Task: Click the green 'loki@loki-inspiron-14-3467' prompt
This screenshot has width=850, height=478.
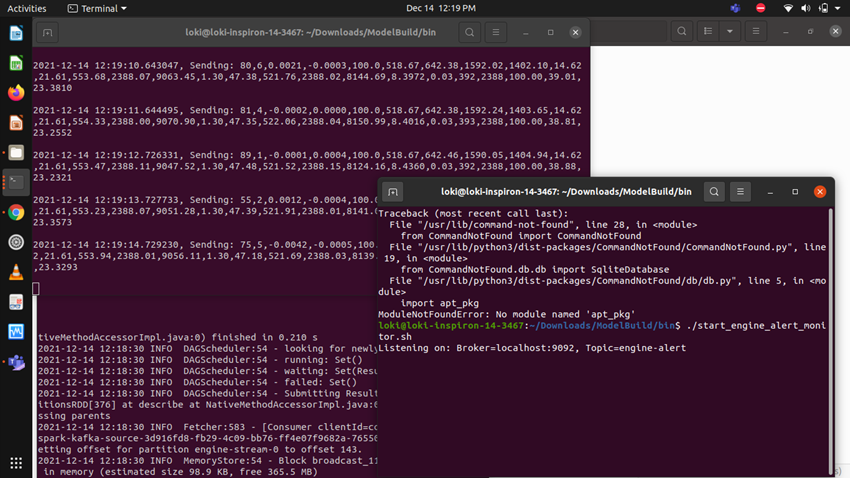Action: point(451,326)
